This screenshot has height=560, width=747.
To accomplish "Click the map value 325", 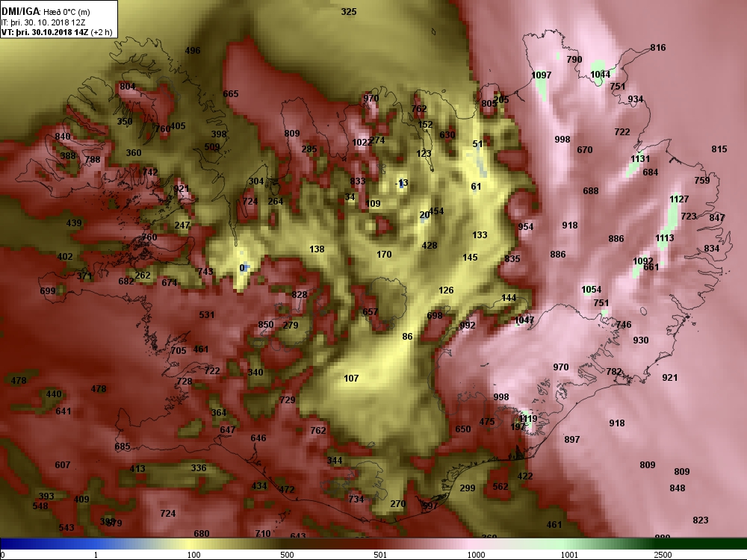I will tap(349, 11).
